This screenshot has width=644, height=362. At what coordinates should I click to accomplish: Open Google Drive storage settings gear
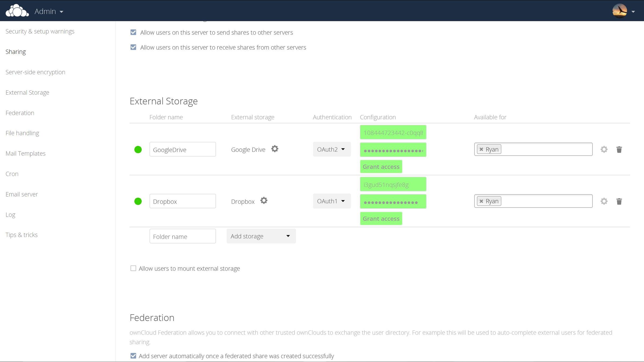(275, 149)
